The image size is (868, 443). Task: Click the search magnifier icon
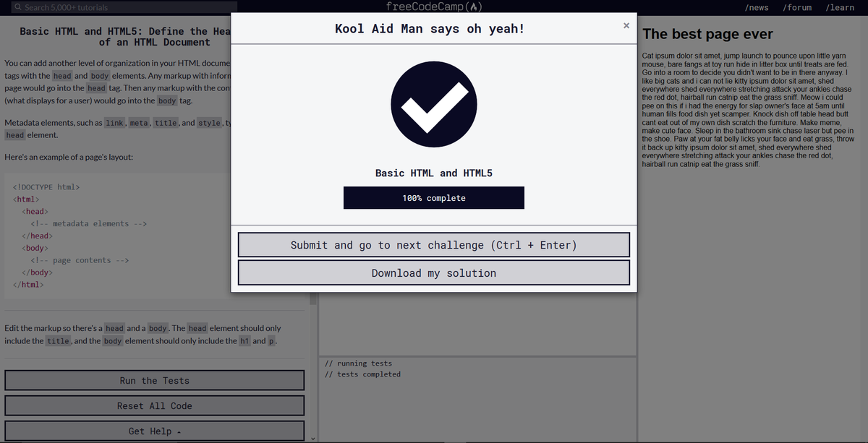click(x=18, y=7)
